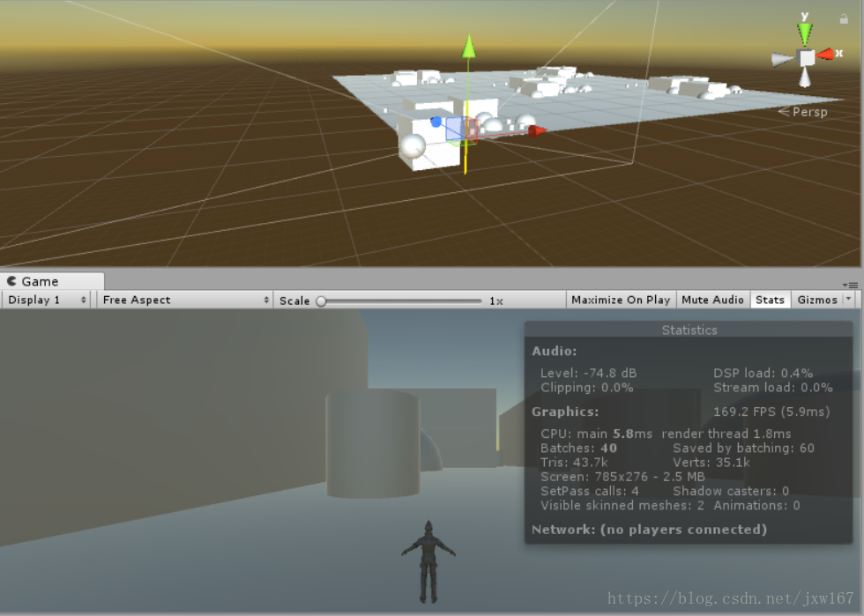The width and height of the screenshot is (864, 616).
Task: Click the cylinder pillar in Game view
Action: [x=373, y=444]
